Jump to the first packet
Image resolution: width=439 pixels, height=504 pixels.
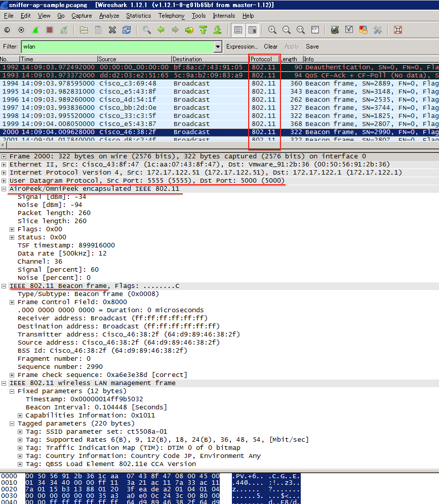203,30
